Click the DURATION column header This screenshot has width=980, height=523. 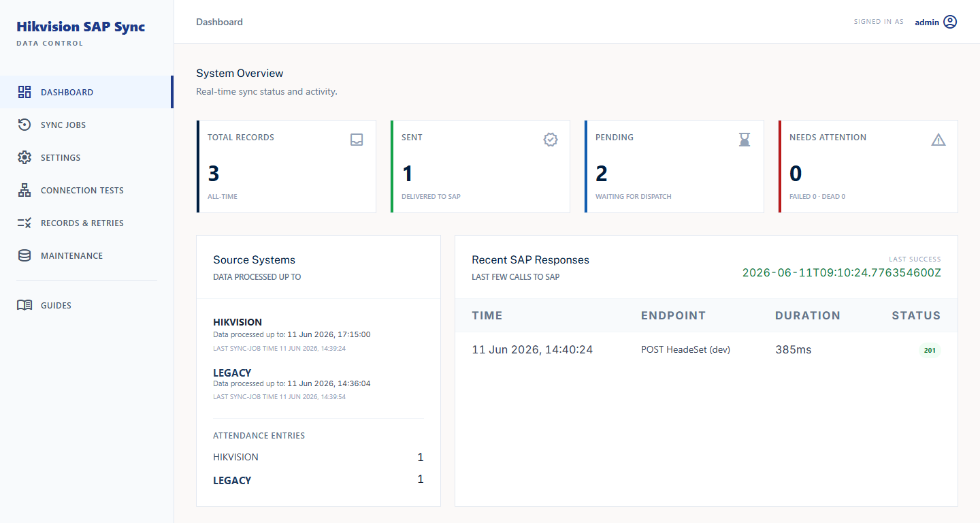point(808,315)
